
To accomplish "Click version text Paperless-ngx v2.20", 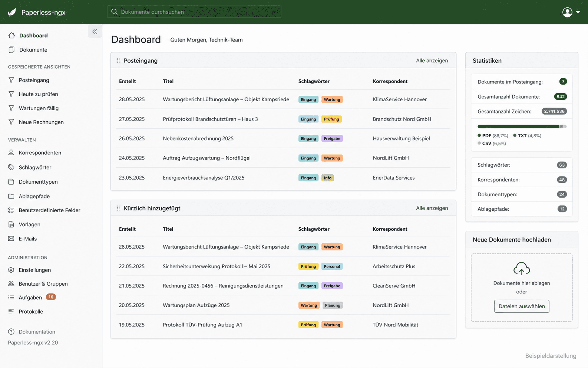I will [x=33, y=343].
